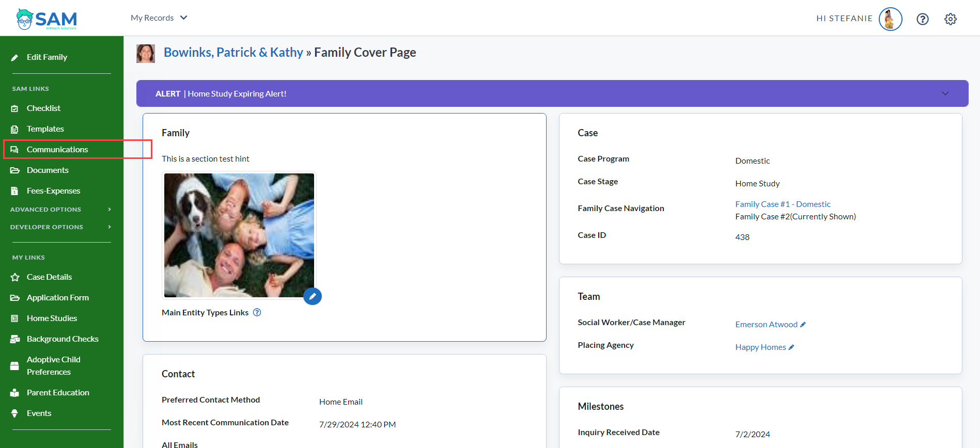Click the HI STEFANIE greeting text
Image resolution: width=980 pixels, height=448 pixels.
click(844, 19)
